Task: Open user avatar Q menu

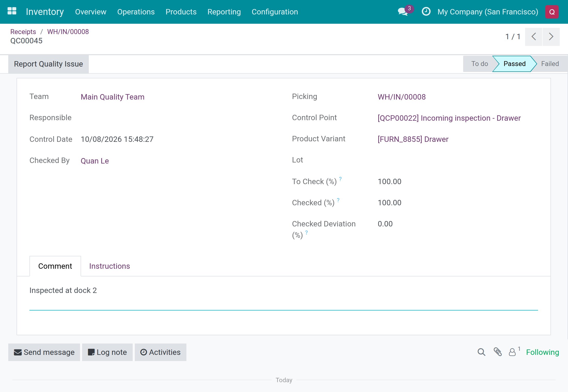Action: tap(552, 12)
